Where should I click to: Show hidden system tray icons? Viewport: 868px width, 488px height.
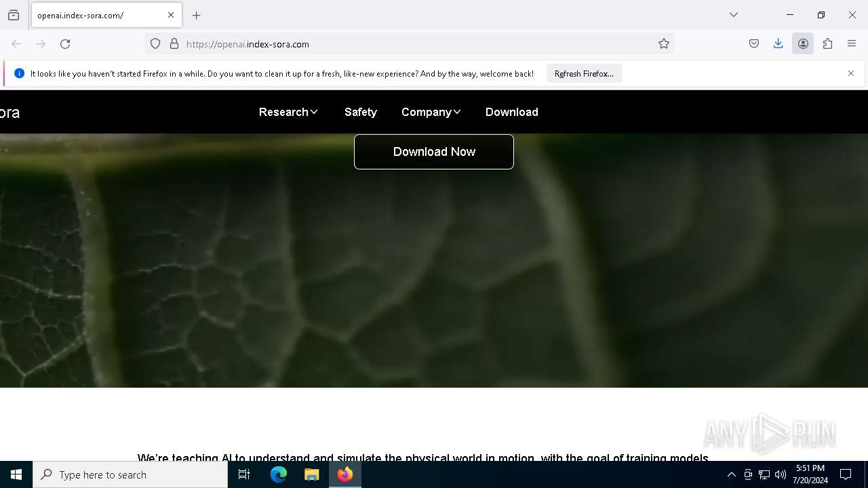click(x=732, y=474)
